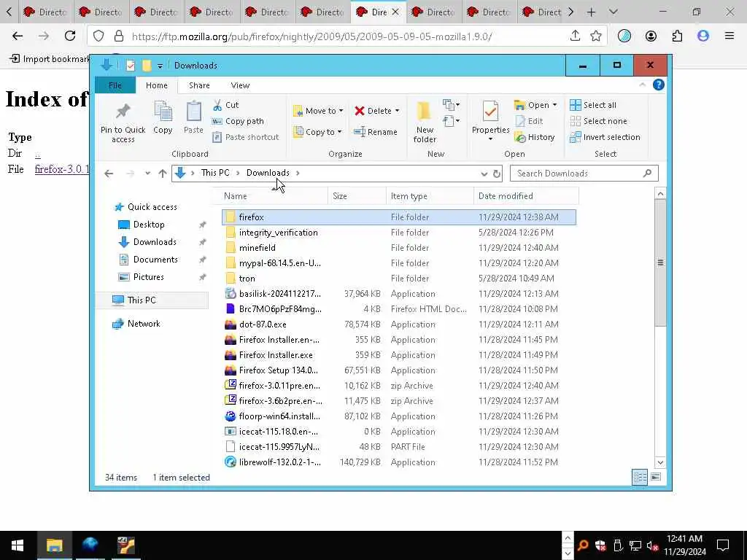The width and height of the screenshot is (747, 560).
Task: Open the File ribbon tab
Action: coord(115,85)
